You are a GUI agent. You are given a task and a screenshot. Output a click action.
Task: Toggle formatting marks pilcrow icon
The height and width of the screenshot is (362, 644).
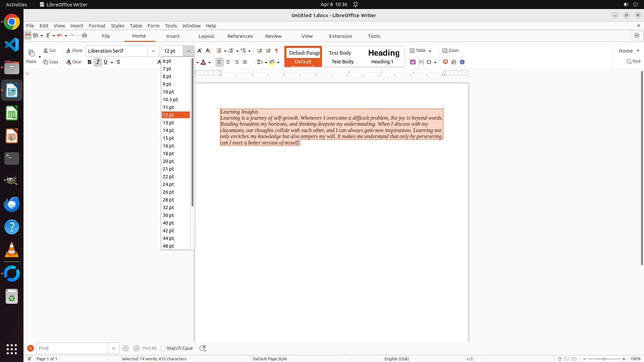coord(276,51)
